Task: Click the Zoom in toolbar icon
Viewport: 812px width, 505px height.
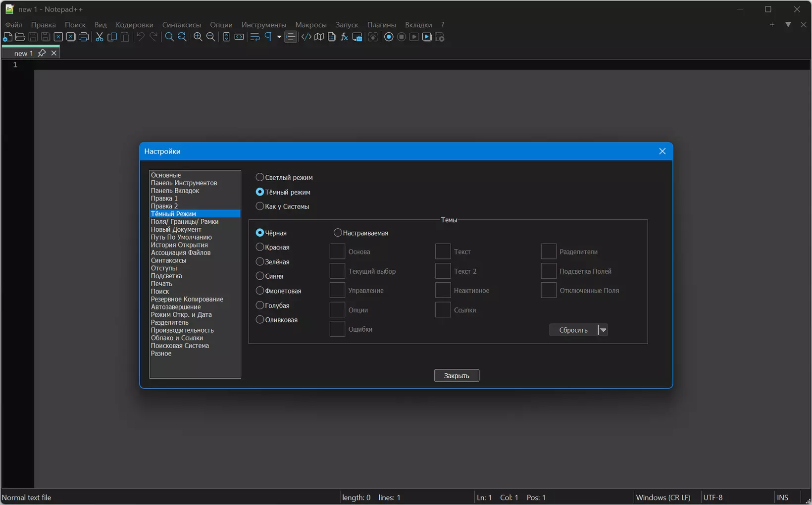Action: [198, 37]
